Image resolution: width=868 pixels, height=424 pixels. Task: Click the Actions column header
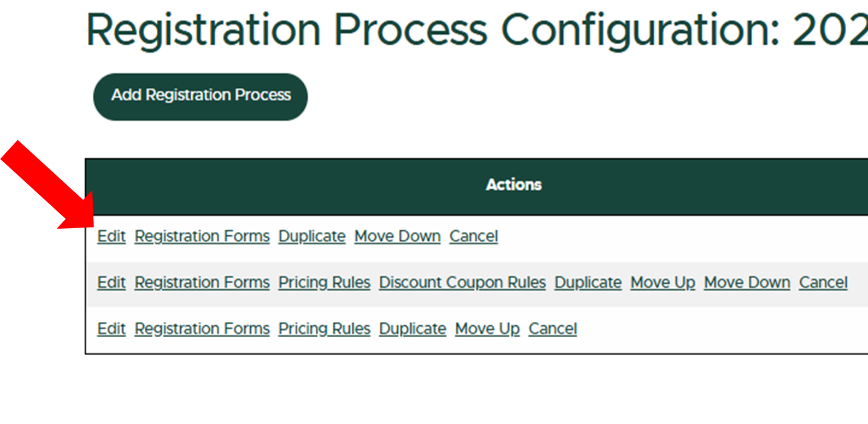point(513,184)
